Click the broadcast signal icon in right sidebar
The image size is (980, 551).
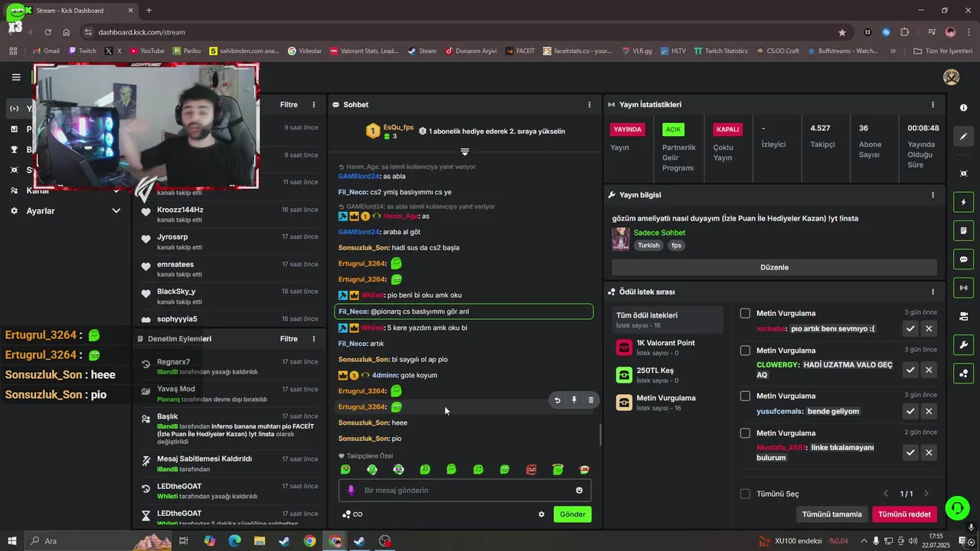point(963,288)
